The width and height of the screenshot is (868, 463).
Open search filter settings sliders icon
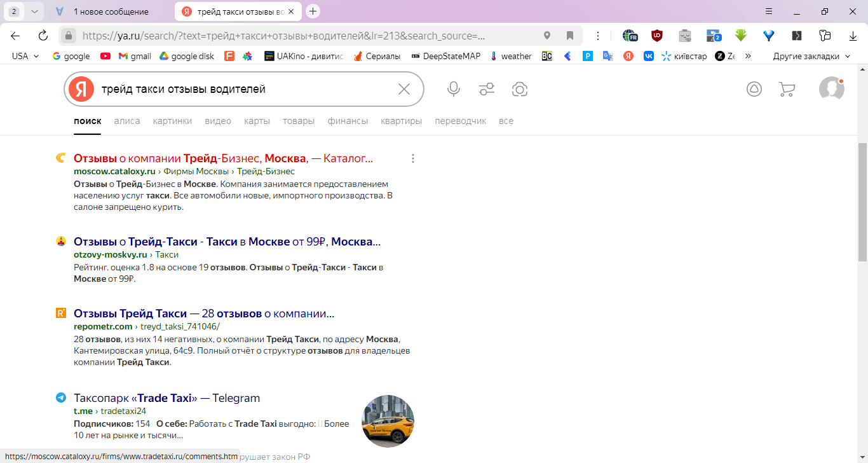click(487, 89)
